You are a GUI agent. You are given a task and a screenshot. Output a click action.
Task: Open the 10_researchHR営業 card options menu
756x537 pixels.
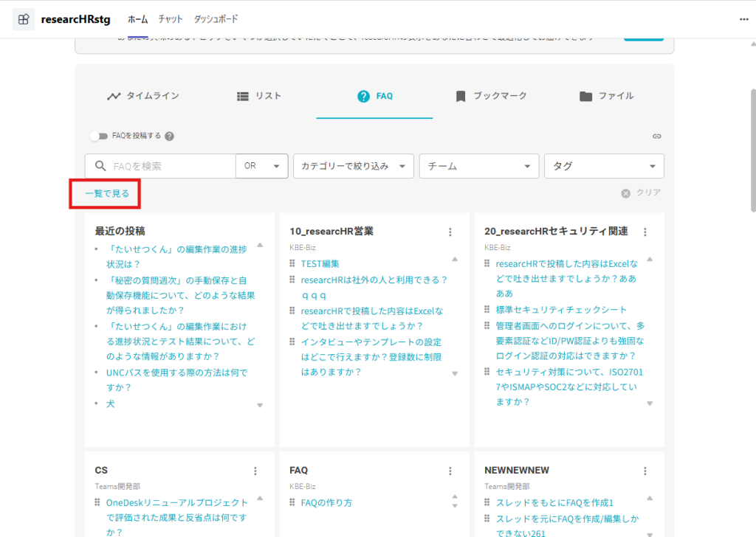tap(450, 232)
